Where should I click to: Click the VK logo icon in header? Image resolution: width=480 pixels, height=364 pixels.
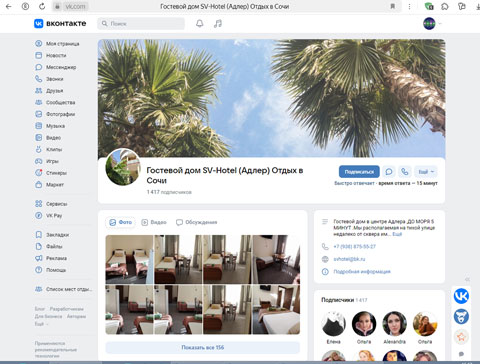(x=39, y=23)
